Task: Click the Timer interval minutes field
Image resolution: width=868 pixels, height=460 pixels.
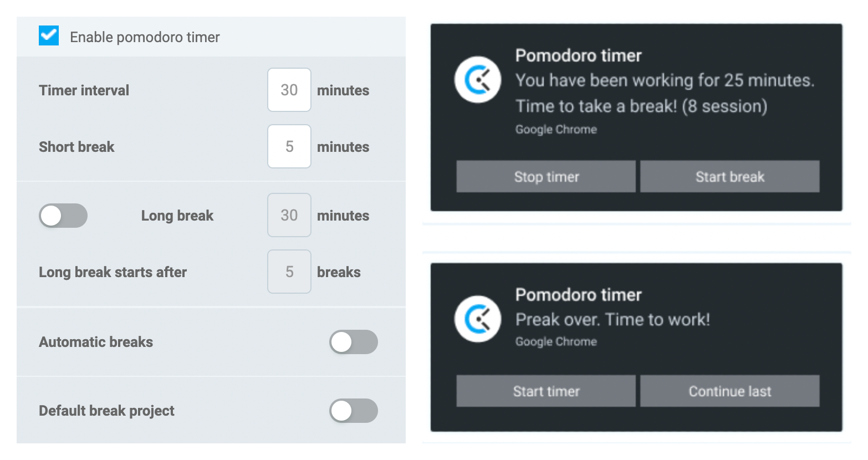Action: (289, 90)
